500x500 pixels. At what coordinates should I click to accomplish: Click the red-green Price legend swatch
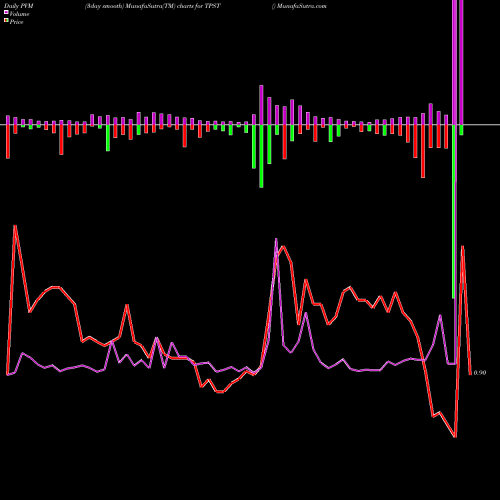(x=6, y=20)
